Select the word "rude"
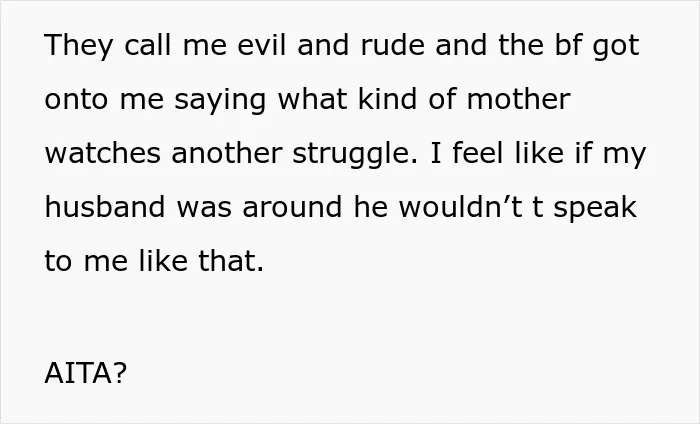Viewport: 700px width, 424px height. [392, 45]
